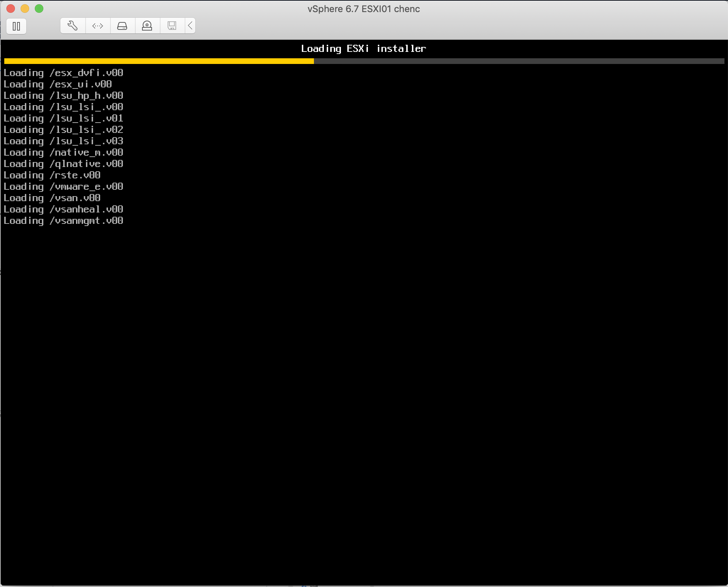The image size is (728, 587).
Task: Click line 'Loading /esx_dvfi.v00'
Action: [x=64, y=73]
